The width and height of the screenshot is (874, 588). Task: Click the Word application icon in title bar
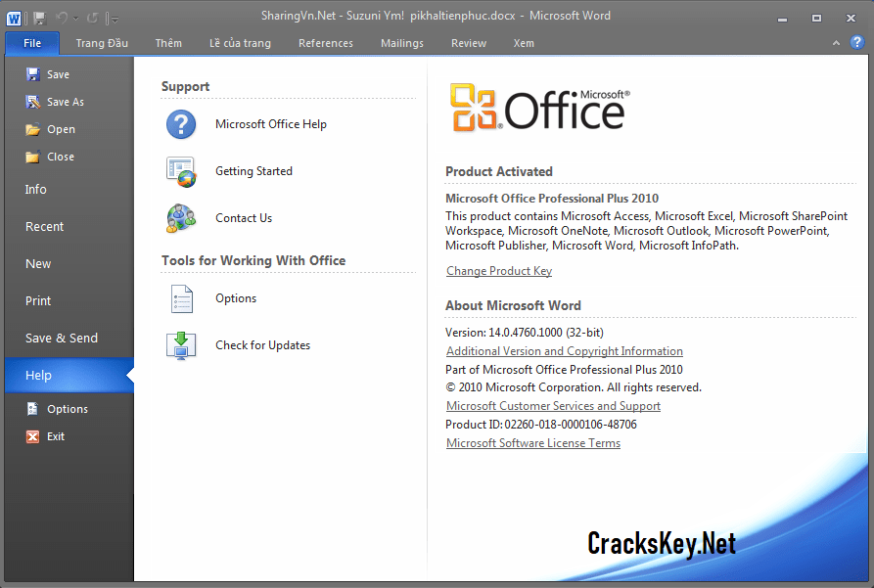[14, 19]
